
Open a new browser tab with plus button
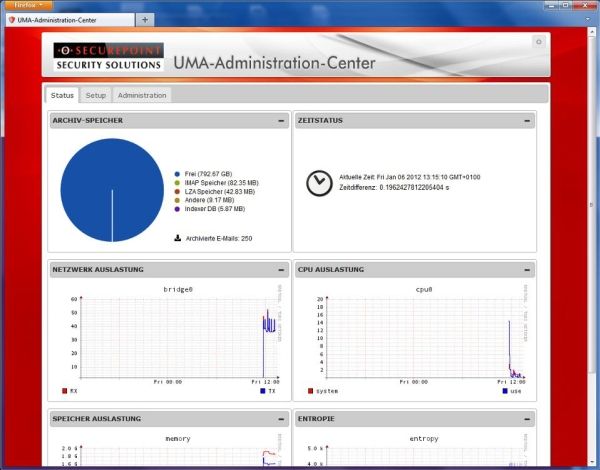145,20
